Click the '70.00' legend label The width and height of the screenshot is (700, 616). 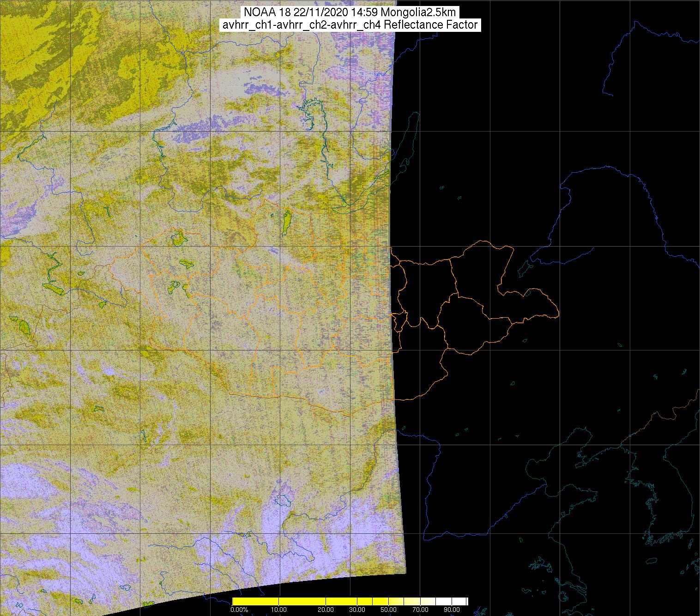pos(420,610)
